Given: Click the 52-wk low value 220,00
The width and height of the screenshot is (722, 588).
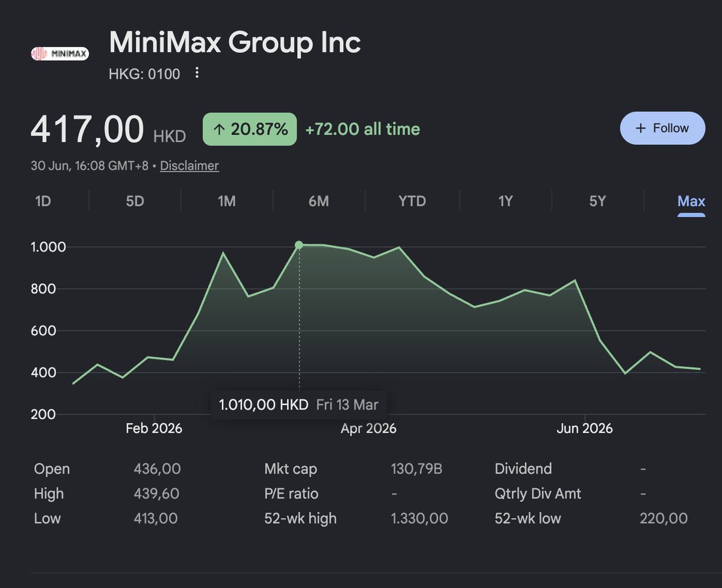Looking at the screenshot, I should point(664,518).
